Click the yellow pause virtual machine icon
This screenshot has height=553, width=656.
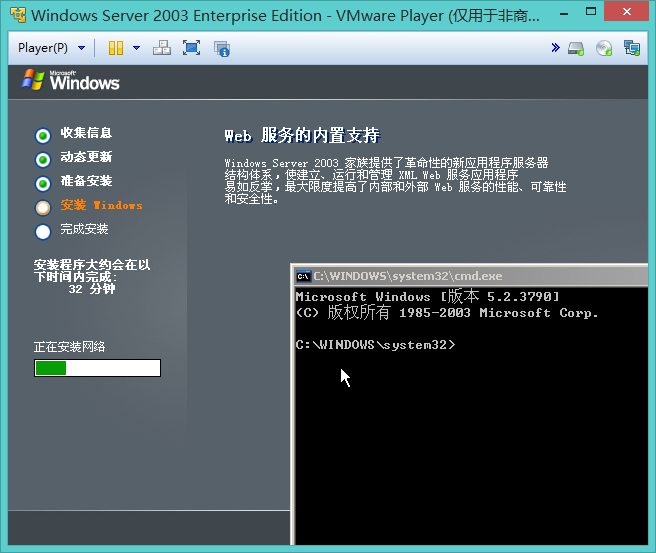tap(116, 48)
